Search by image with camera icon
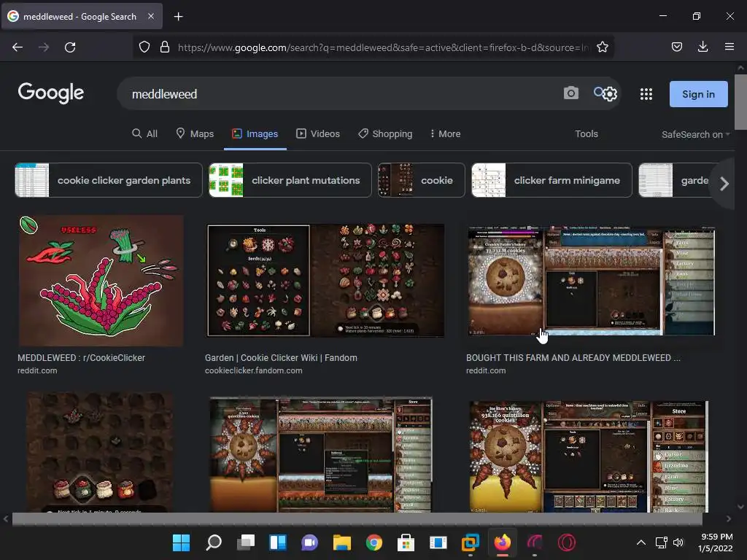The image size is (747, 560). [x=570, y=93]
